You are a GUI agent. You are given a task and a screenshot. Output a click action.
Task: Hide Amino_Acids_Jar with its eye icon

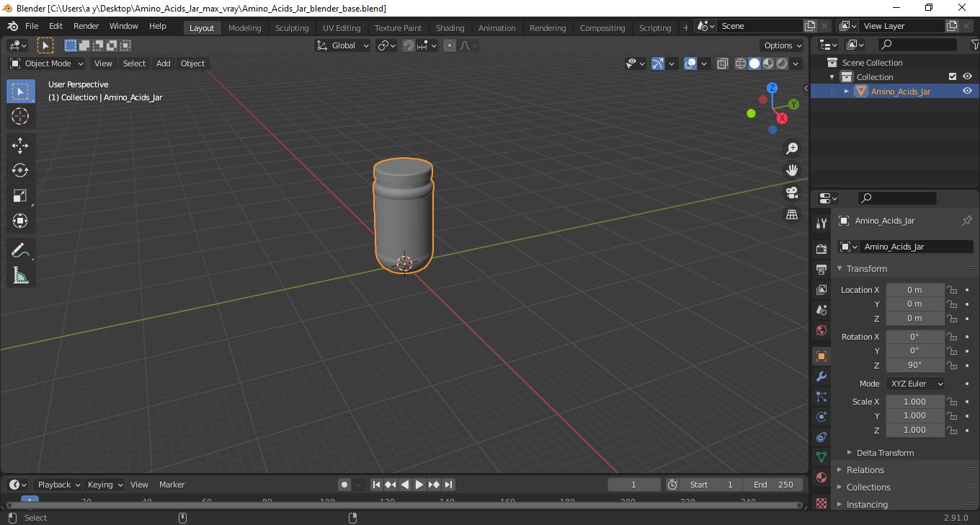point(967,91)
